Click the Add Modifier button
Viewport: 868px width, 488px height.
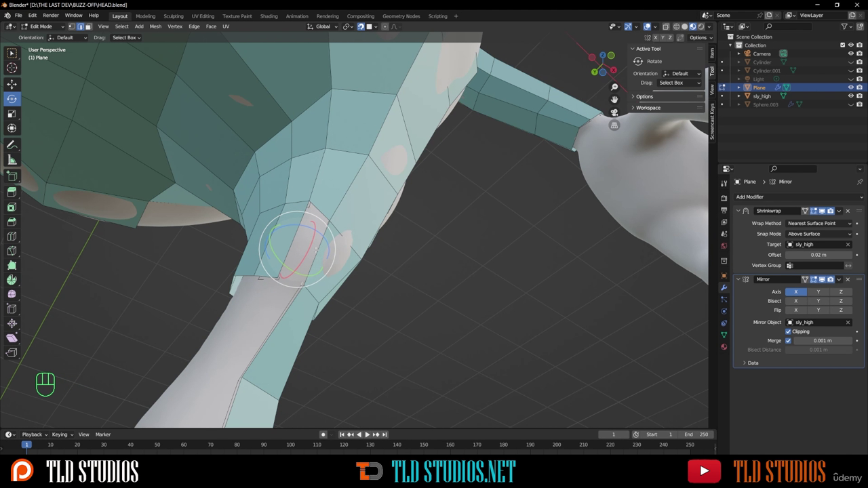pyautogui.click(x=749, y=197)
